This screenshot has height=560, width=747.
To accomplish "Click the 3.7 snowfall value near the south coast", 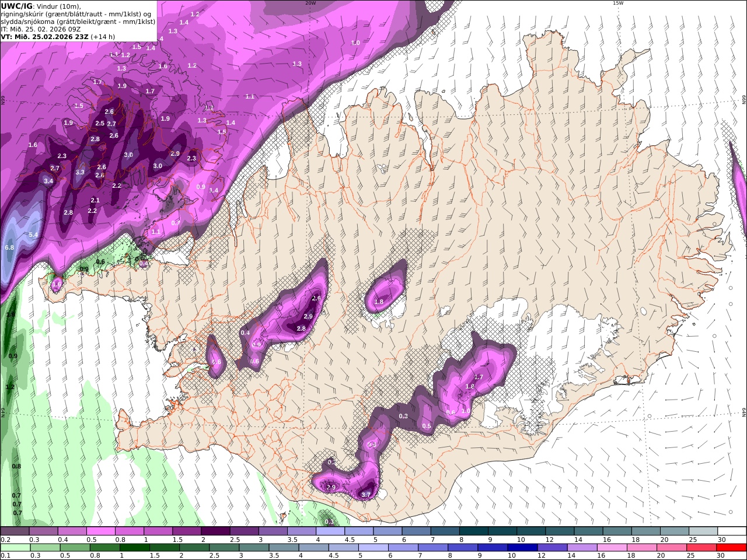I will [x=366, y=495].
